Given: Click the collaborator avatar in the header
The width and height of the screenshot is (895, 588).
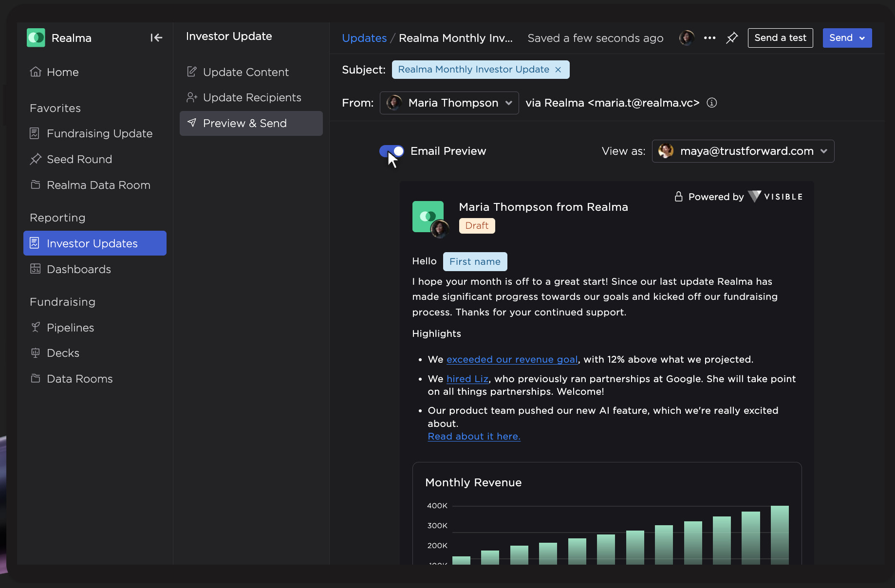Looking at the screenshot, I should [687, 38].
